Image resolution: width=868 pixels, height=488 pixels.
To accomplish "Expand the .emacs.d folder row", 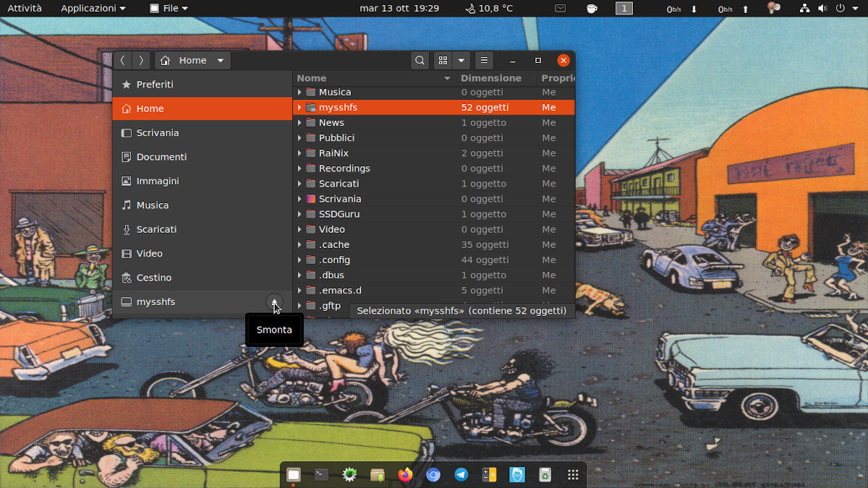I will tap(299, 290).
